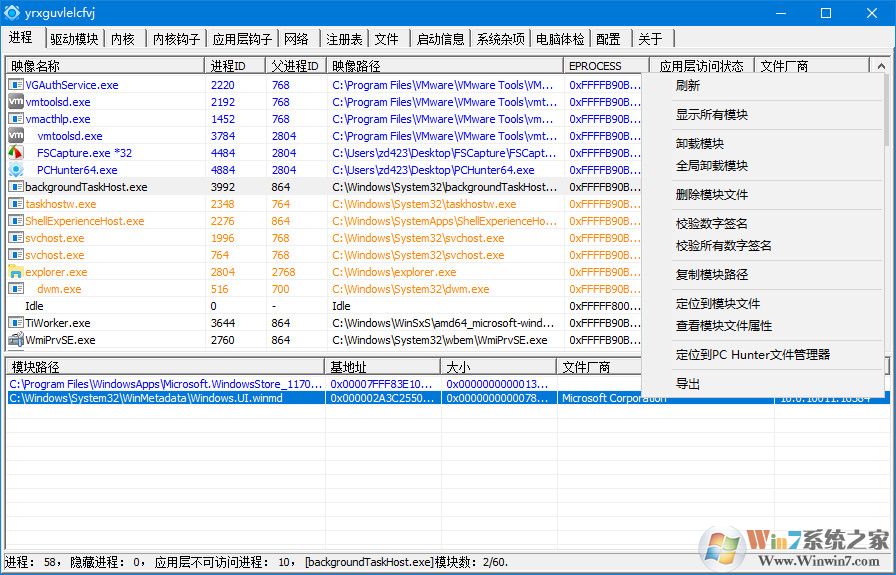Switch to the 电脑体检 tab
Viewport: 896px width, 575px height.
coord(560,39)
